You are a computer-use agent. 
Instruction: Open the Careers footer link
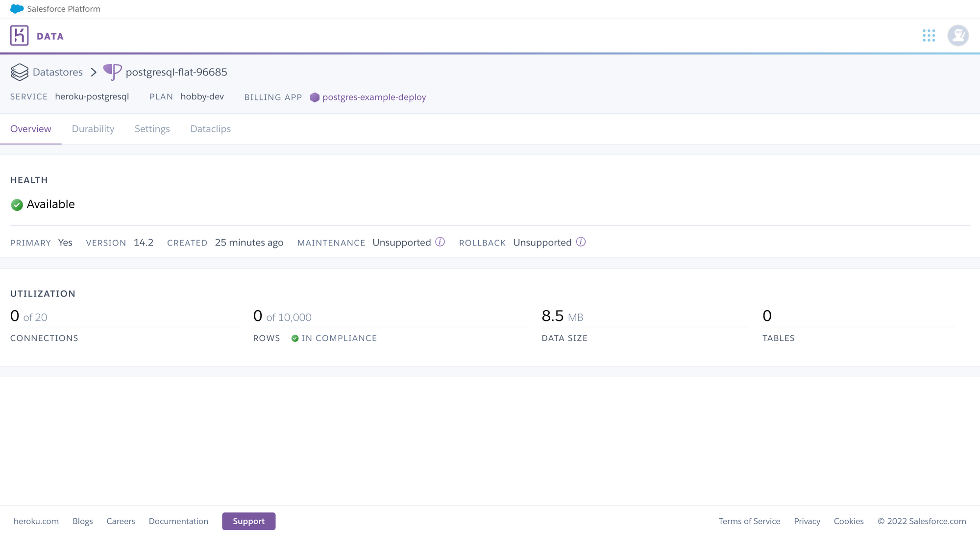click(x=121, y=521)
